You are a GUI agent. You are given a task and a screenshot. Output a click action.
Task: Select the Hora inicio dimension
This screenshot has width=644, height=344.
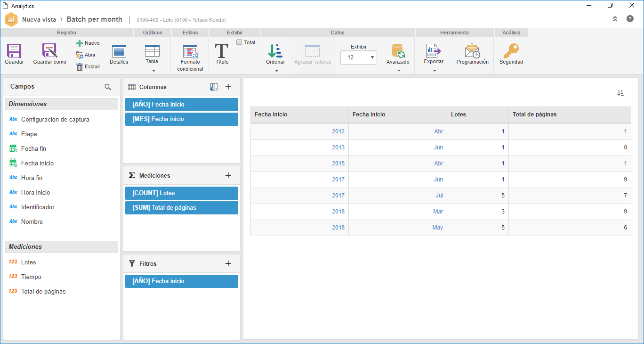(x=35, y=193)
